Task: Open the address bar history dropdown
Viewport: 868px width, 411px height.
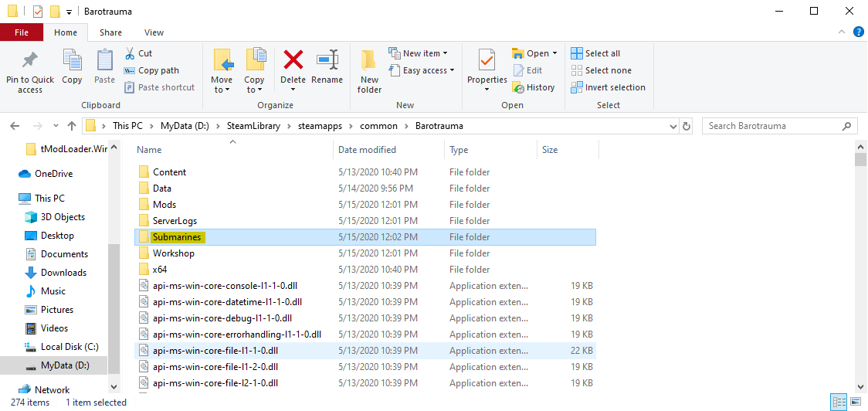Action: click(673, 126)
